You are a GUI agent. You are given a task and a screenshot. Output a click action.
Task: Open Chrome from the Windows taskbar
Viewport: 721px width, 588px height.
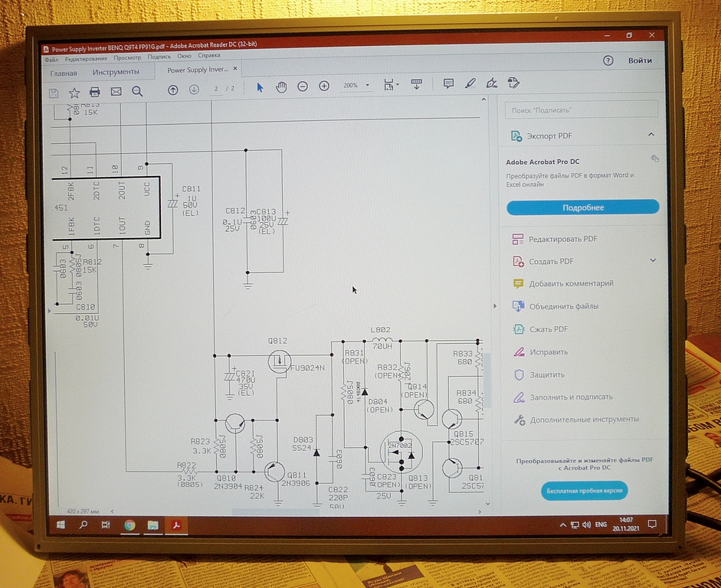tap(130, 525)
